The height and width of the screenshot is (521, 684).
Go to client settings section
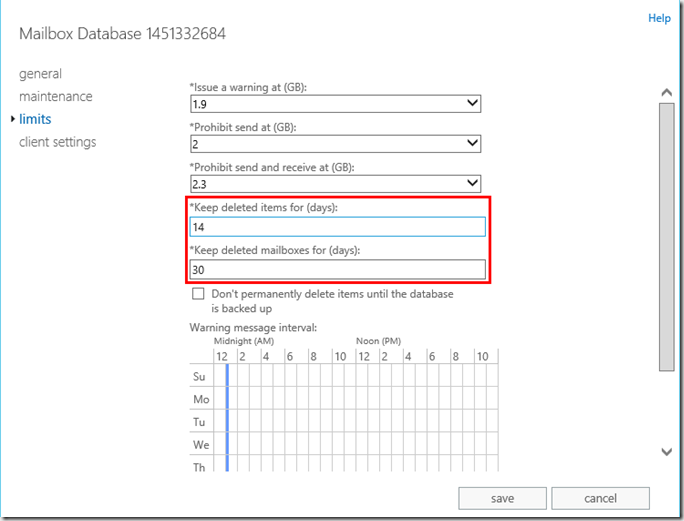click(x=57, y=142)
